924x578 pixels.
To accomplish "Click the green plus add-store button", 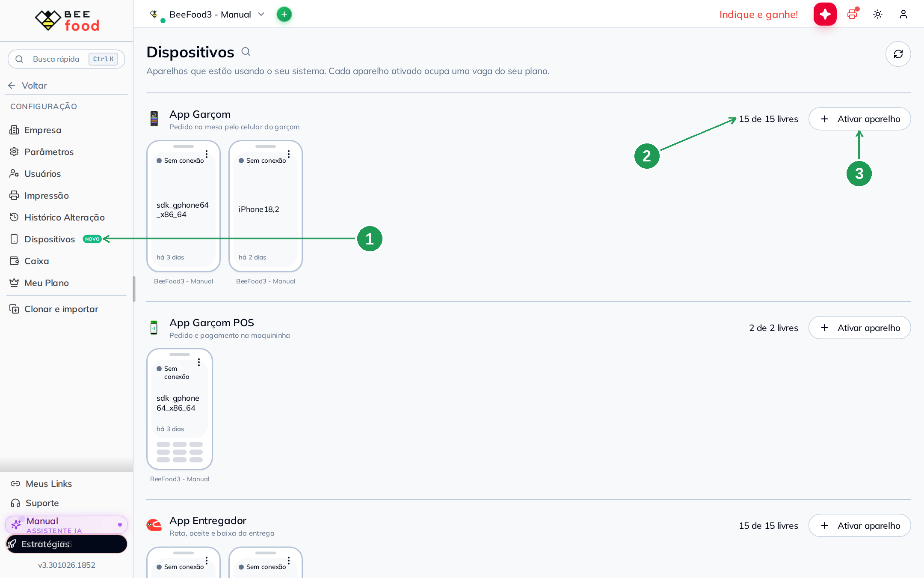I will (284, 14).
